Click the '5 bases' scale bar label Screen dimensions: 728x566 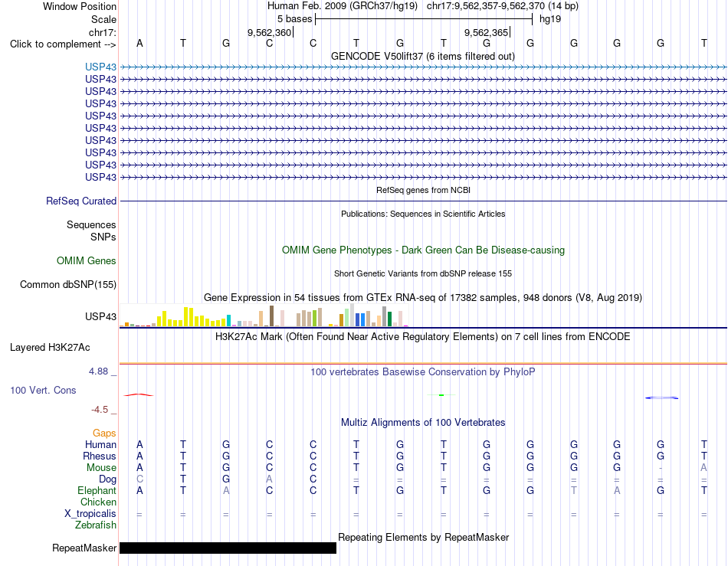click(294, 19)
